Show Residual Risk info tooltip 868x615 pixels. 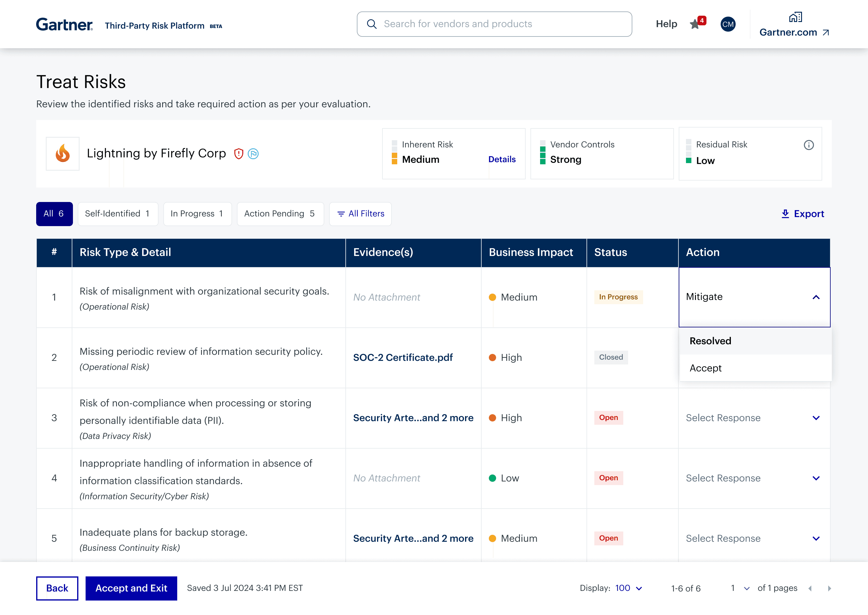pos(809,145)
